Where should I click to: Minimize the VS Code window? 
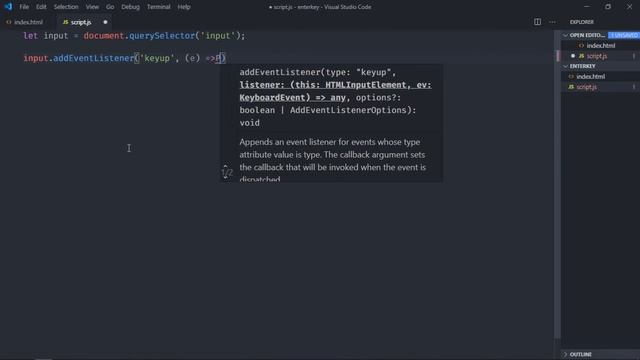click(x=587, y=7)
